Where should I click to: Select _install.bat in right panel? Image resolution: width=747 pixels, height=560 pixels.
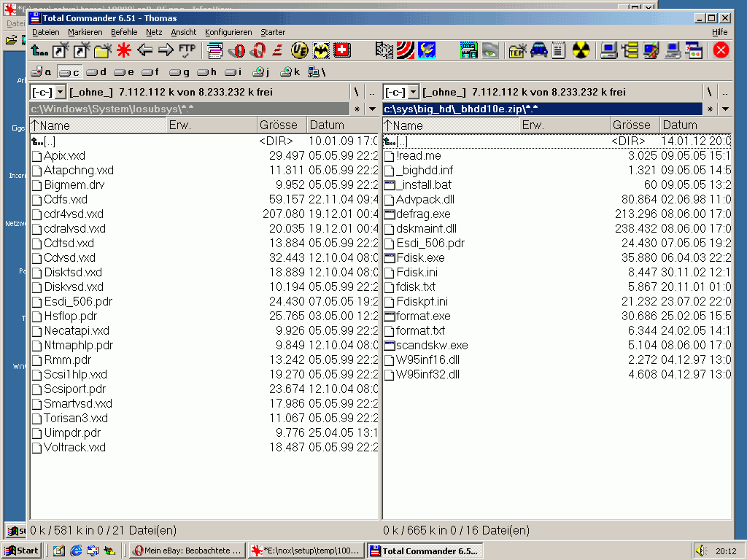557,185
